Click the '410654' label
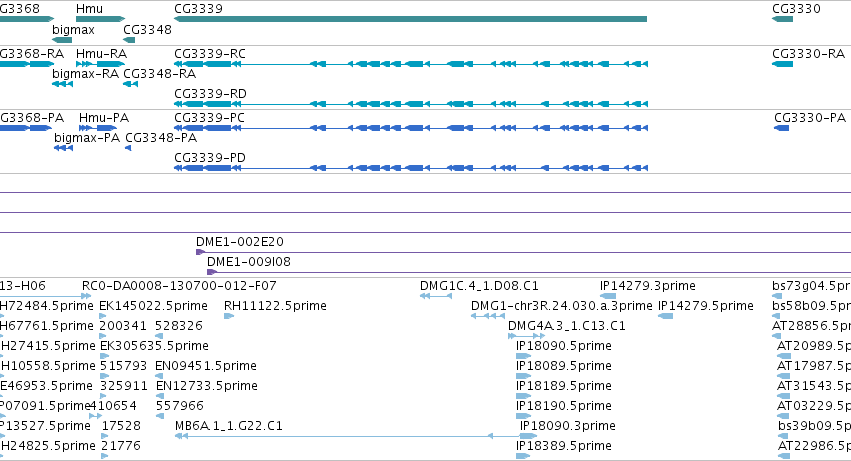 coord(113,406)
